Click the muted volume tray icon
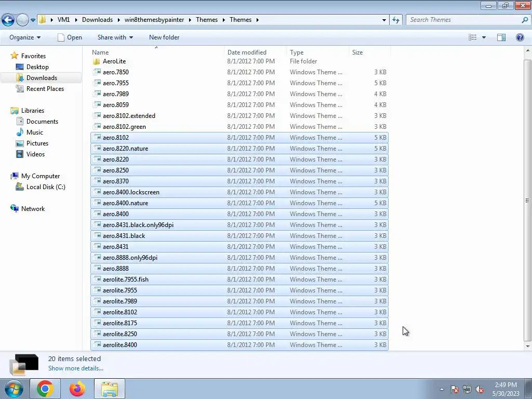 pyautogui.click(x=480, y=389)
